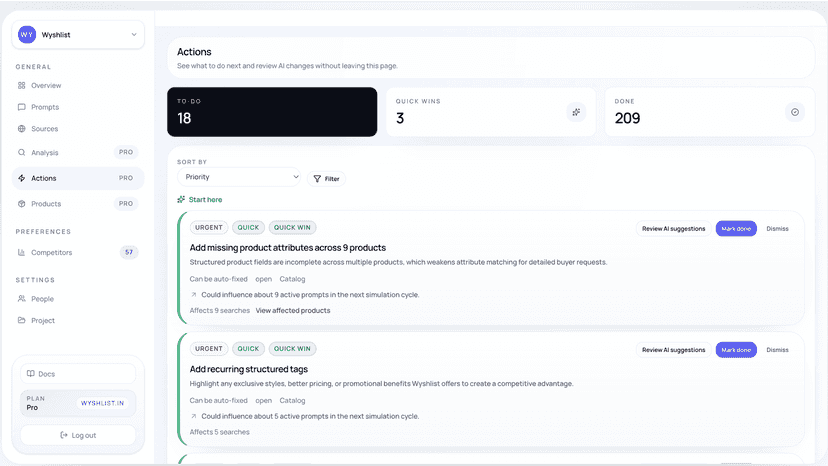Select the To-Do 18 card
Viewport: 828px width, 466px height.
pos(272,112)
